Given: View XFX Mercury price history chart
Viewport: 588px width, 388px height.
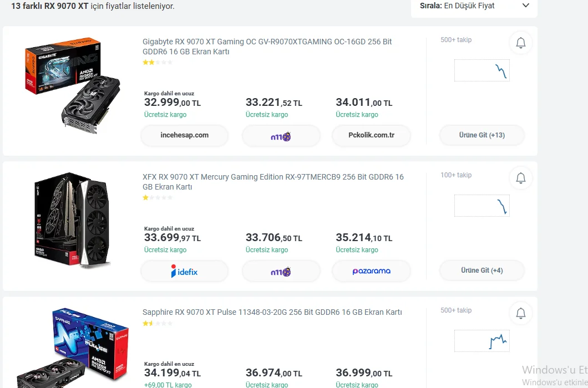Looking at the screenshot, I should (x=481, y=206).
